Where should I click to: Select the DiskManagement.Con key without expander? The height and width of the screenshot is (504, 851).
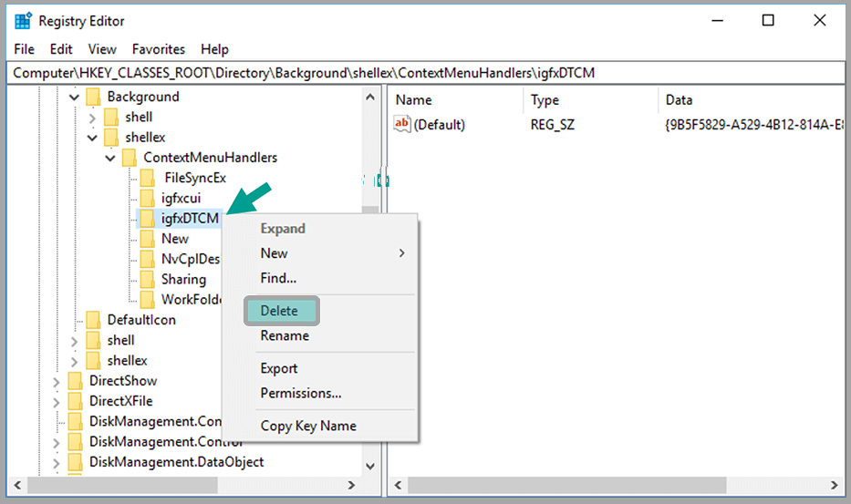pos(155,422)
